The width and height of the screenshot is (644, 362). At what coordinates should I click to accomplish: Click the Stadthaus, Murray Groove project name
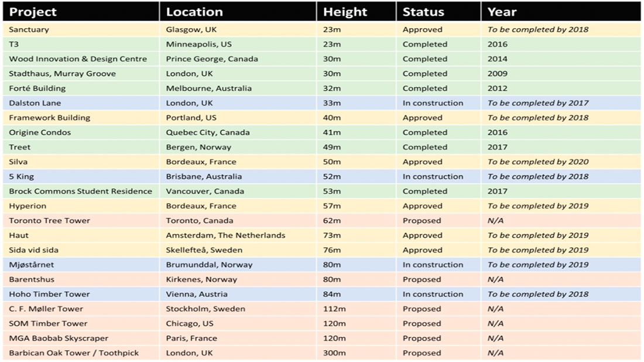(x=62, y=74)
